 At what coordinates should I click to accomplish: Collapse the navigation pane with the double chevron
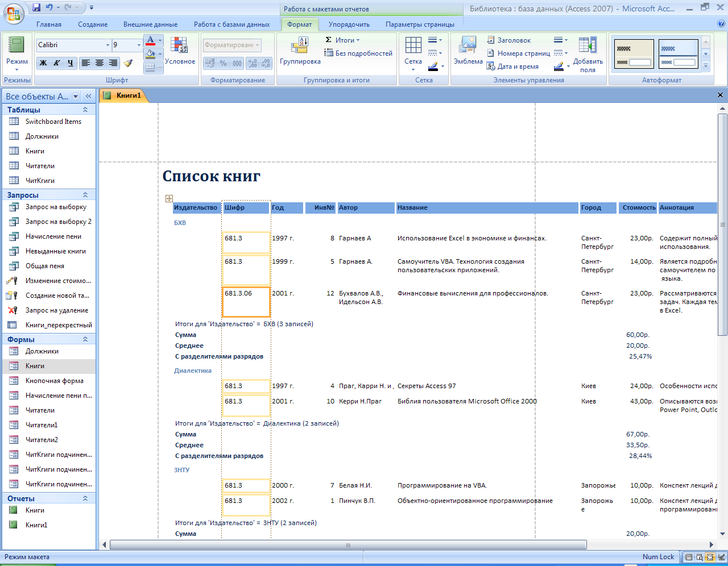(88, 96)
